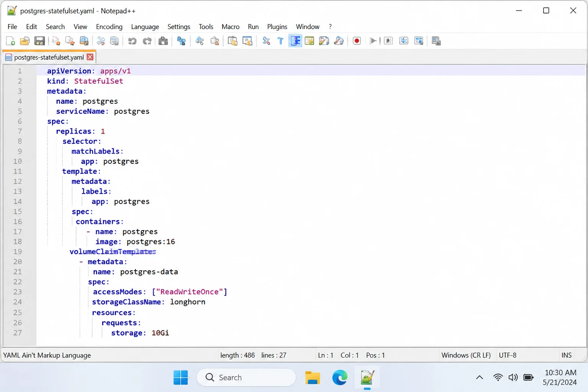
Task: Click the volumeClaimTemplates line
Action: 113,252
